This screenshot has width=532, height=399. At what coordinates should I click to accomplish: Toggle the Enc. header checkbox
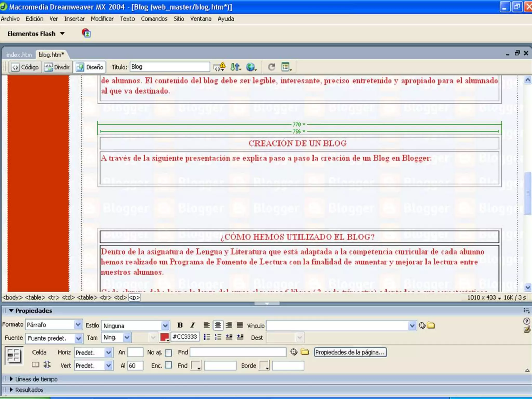click(169, 365)
